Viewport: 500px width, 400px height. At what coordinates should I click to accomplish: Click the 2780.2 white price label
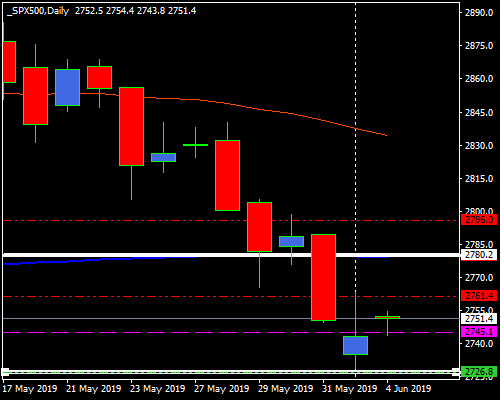pos(479,255)
